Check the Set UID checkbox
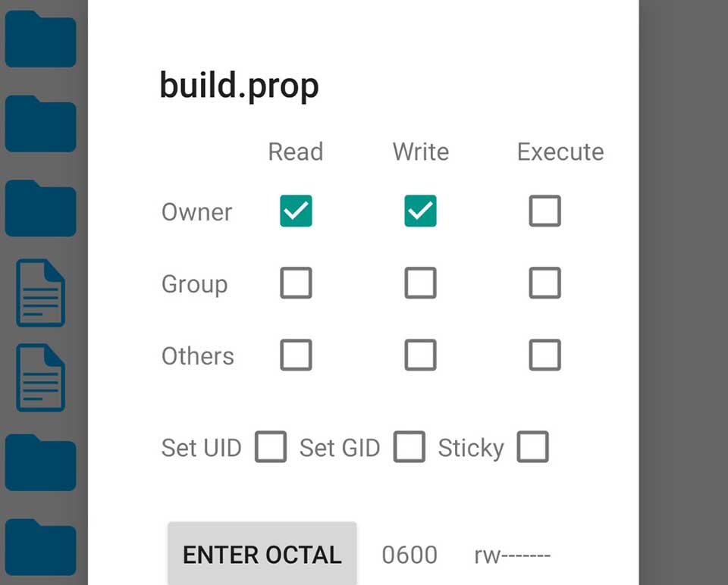The width and height of the screenshot is (728, 585). (271, 447)
